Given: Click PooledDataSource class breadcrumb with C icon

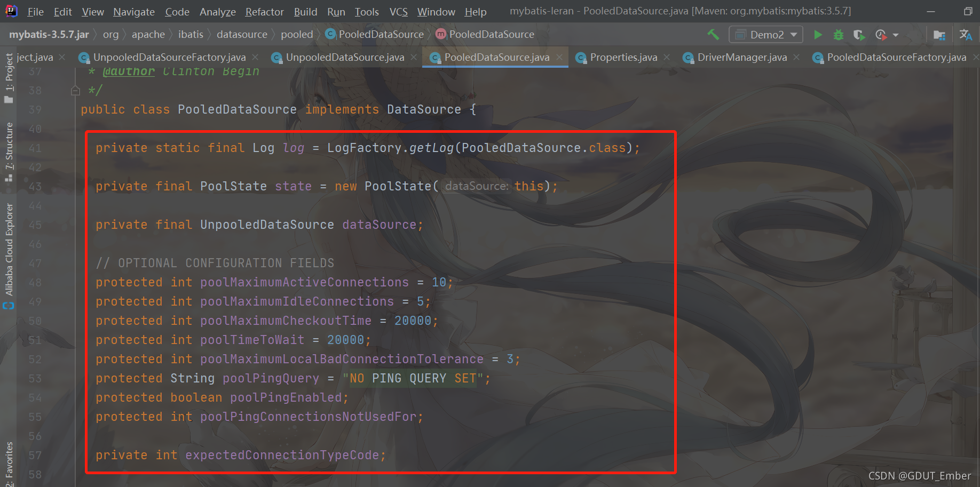Looking at the screenshot, I should pos(375,35).
